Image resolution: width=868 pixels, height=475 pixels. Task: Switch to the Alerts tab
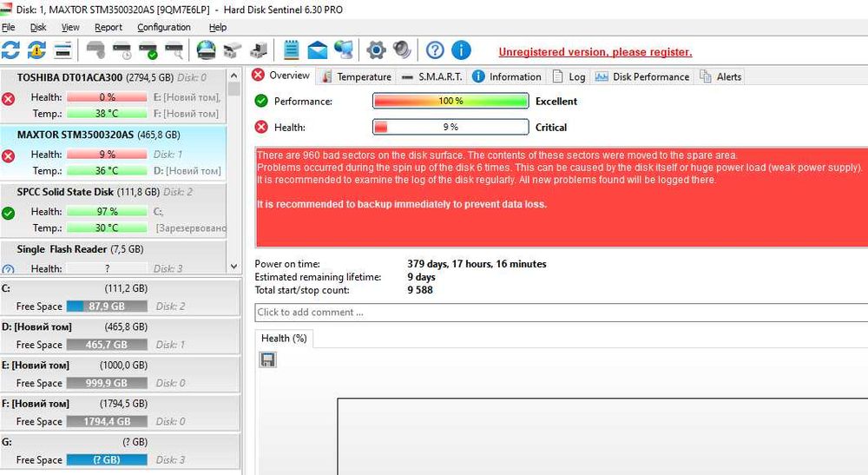point(720,77)
